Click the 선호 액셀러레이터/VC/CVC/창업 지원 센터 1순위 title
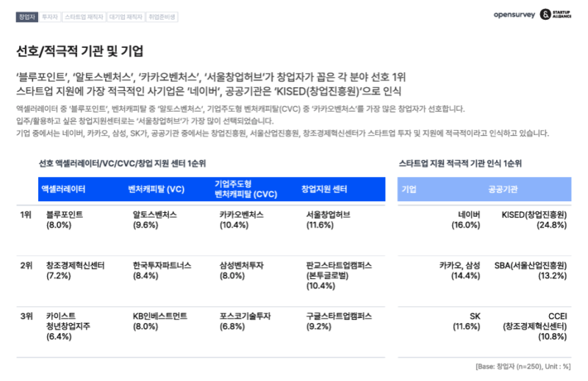 pyautogui.click(x=122, y=164)
